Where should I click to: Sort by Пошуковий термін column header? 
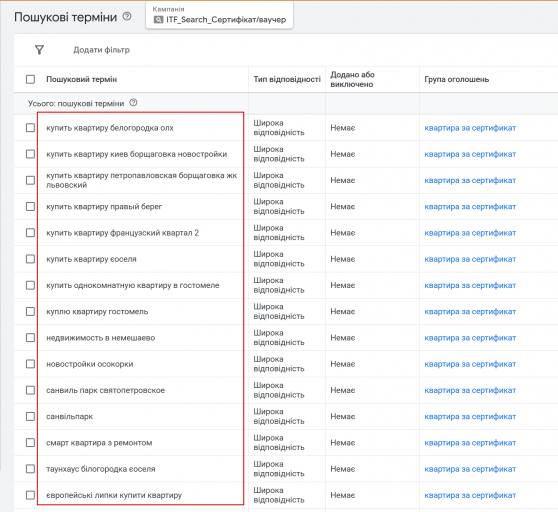81,79
